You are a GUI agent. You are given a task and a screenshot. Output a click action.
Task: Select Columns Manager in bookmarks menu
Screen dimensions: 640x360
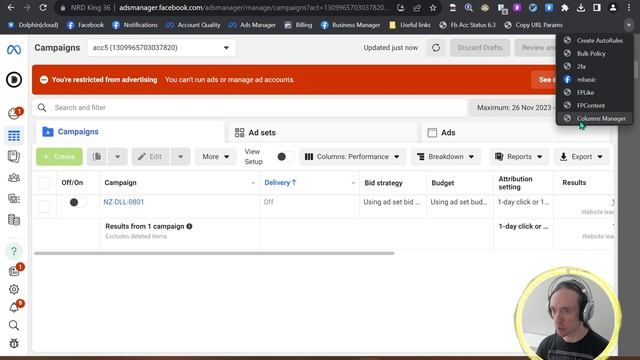[594, 118]
